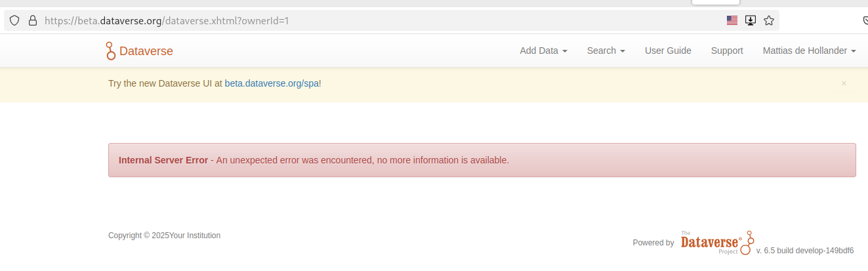Click the Dataverse brand name text

[x=146, y=51]
